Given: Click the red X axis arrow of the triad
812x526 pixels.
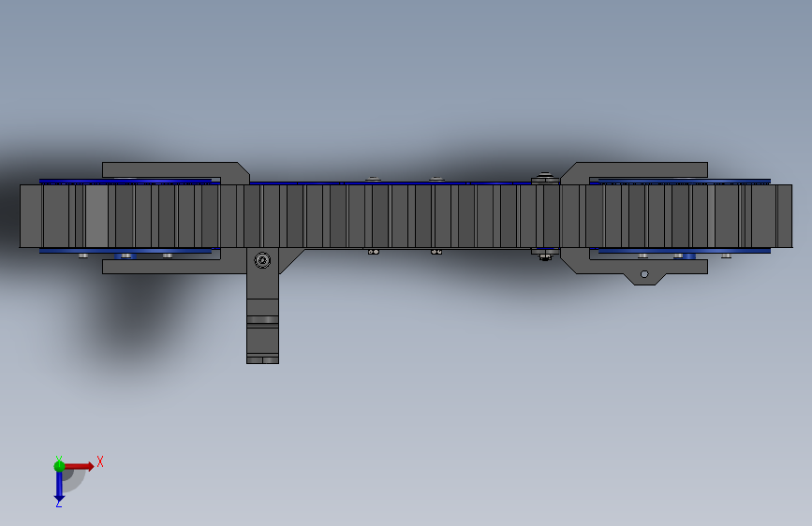Looking at the screenshot, I should (x=79, y=466).
